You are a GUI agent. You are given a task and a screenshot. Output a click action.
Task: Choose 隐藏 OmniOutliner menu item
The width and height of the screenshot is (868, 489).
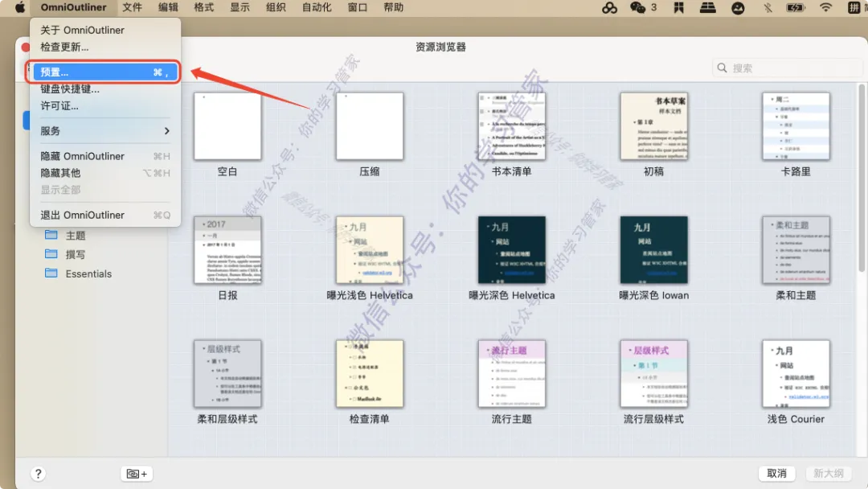(105, 156)
